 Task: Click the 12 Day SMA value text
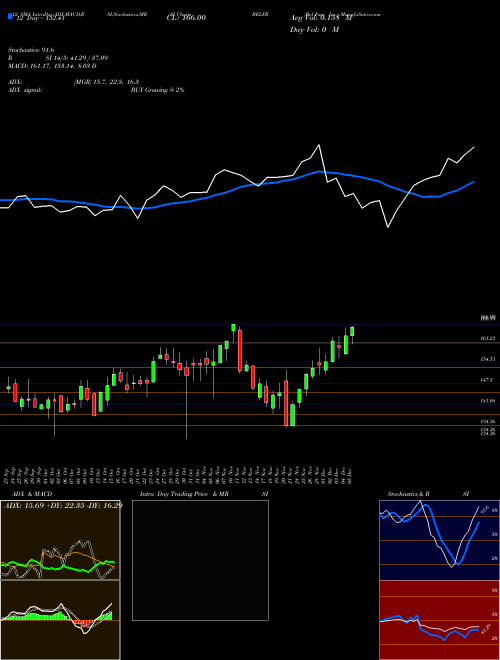click(39, 18)
